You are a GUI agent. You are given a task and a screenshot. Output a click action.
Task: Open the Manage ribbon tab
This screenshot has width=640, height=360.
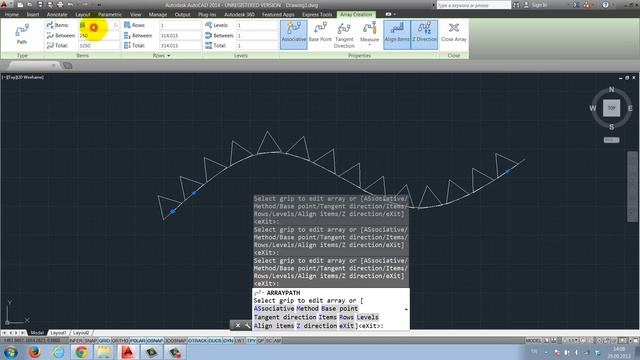click(158, 14)
